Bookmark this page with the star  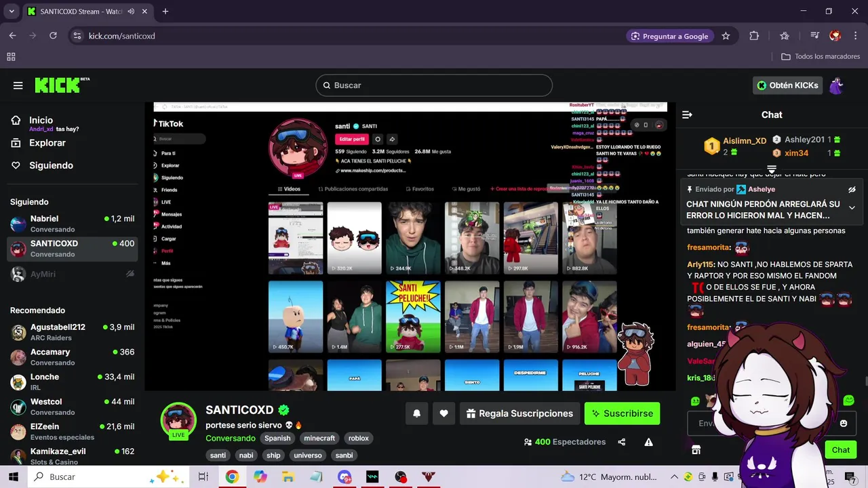pos(726,36)
